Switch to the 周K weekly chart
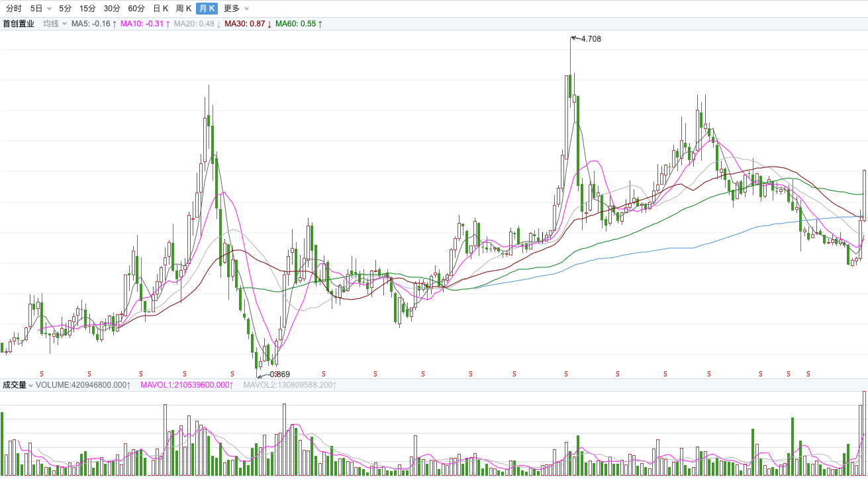Screen dimensions: 868x479 point(183,9)
